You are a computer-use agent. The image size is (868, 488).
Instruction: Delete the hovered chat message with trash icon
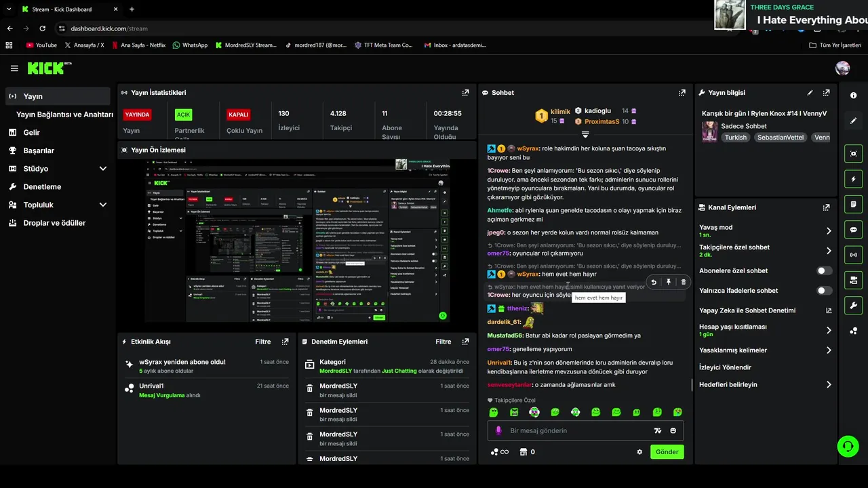(683, 282)
